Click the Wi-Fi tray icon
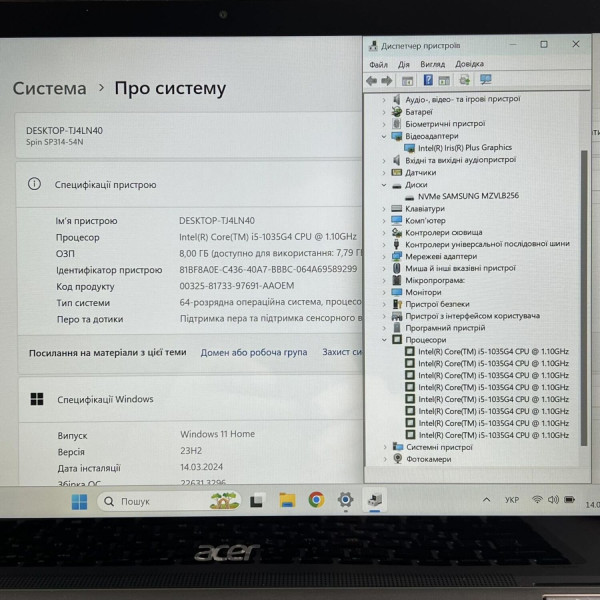Viewport: 600px width, 600px height. pyautogui.click(x=537, y=499)
